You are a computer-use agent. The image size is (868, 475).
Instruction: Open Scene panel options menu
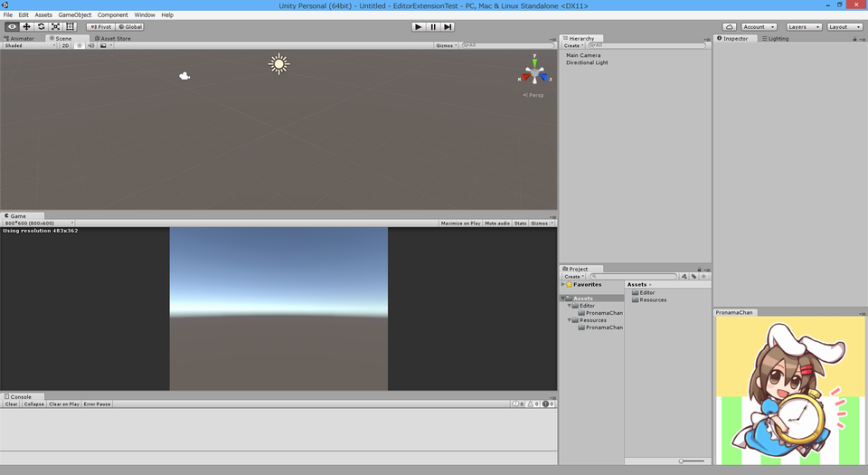[x=552, y=39]
